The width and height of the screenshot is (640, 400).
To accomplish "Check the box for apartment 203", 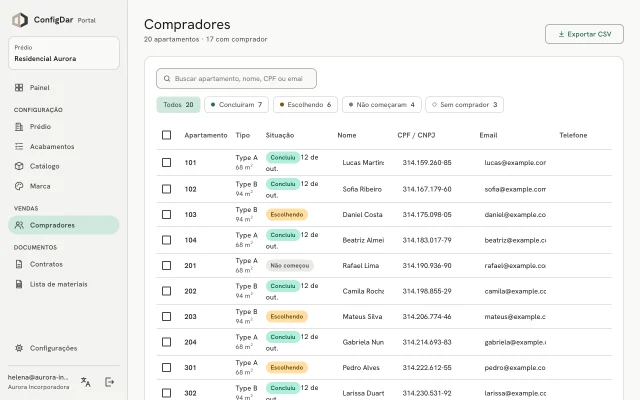I will 167,316.
